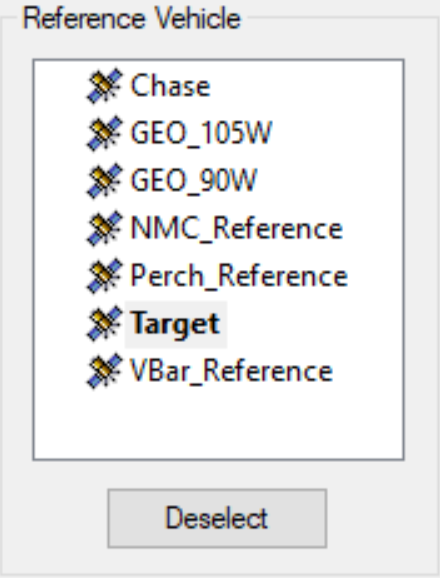Click the Deselect button
The height and width of the screenshot is (578, 440).
coord(217,518)
